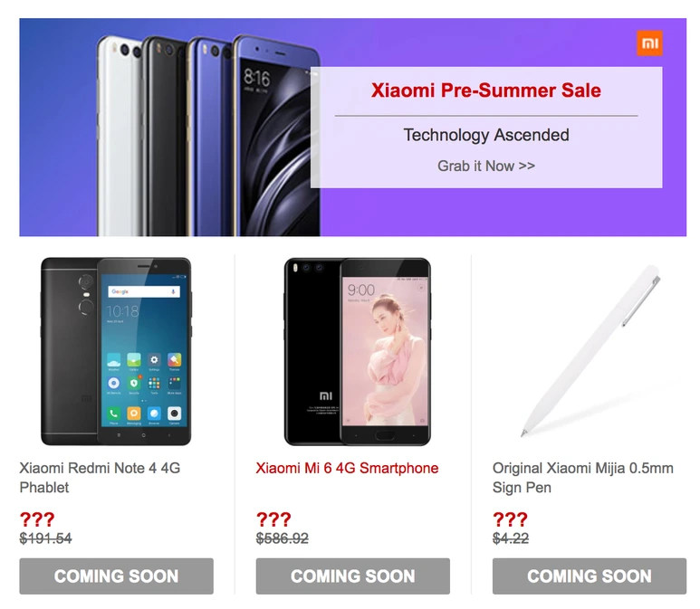This screenshot has height=609, width=700.
Task: Click the Original Xiaomi Mijia 0.5mm Sign Pen title
Action: point(582,478)
